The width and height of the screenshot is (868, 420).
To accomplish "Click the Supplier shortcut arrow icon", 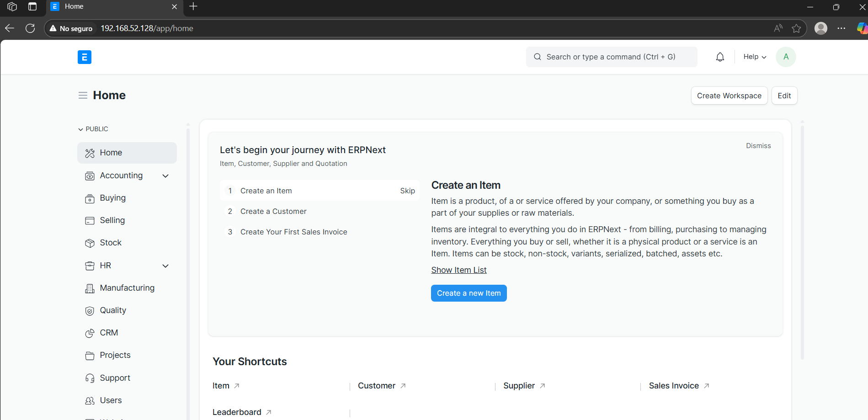I will point(543,386).
